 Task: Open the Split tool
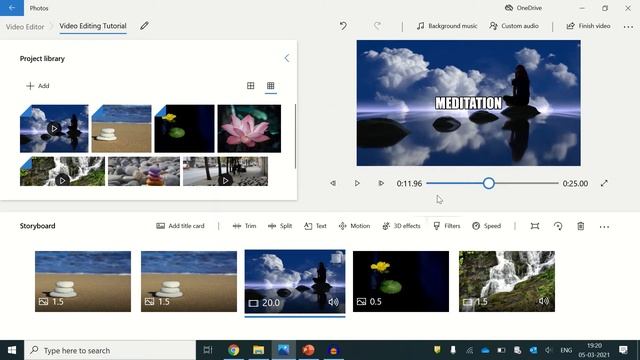coord(280,226)
